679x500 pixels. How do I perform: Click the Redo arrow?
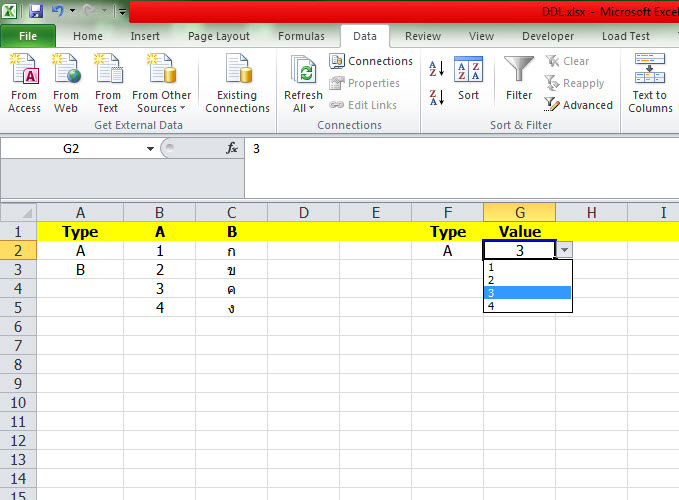(89, 11)
